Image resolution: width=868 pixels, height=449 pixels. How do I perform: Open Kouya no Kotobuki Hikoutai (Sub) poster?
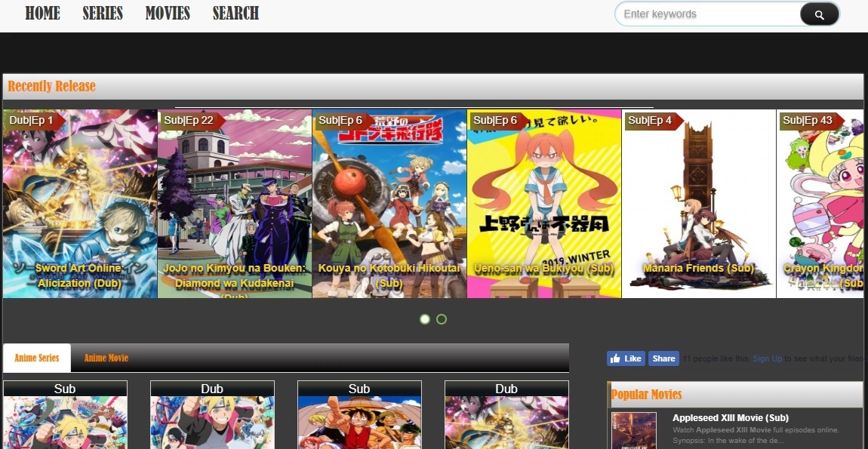(389, 204)
